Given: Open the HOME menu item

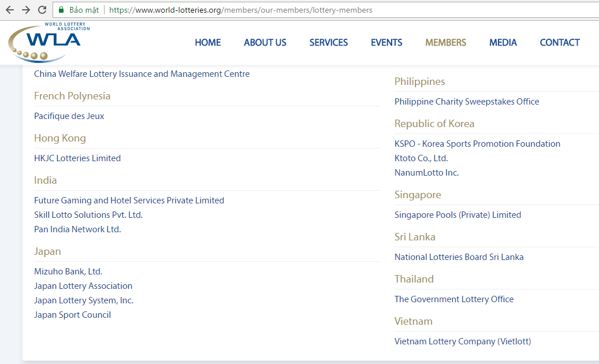Looking at the screenshot, I should click(208, 42).
